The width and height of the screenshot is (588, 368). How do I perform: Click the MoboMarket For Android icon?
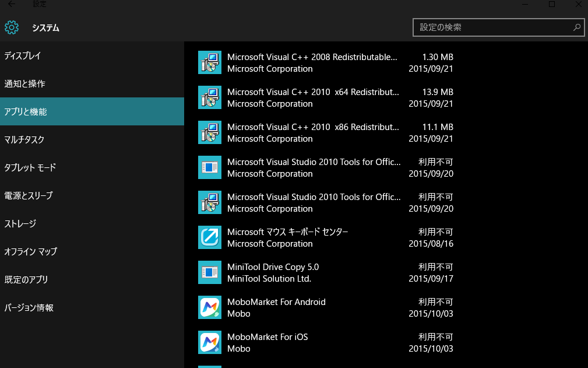point(210,307)
